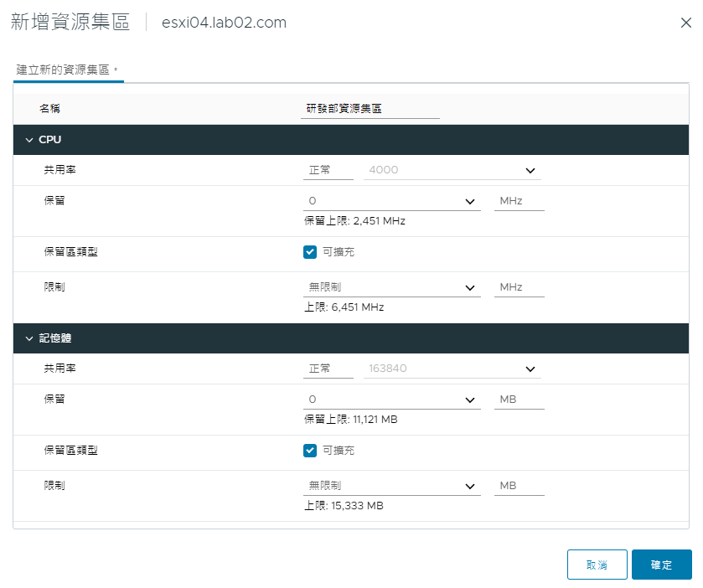Screen dimensions: 703x588
Task: Click the 名稱 field containing 研發部資源集區
Action: click(x=370, y=109)
